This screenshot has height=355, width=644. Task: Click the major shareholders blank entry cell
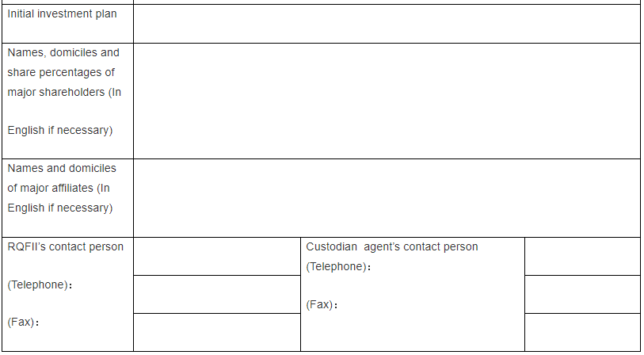(x=387, y=101)
